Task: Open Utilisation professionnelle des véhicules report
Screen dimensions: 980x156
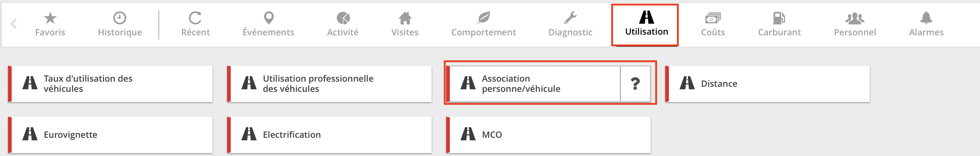Action: click(x=329, y=84)
